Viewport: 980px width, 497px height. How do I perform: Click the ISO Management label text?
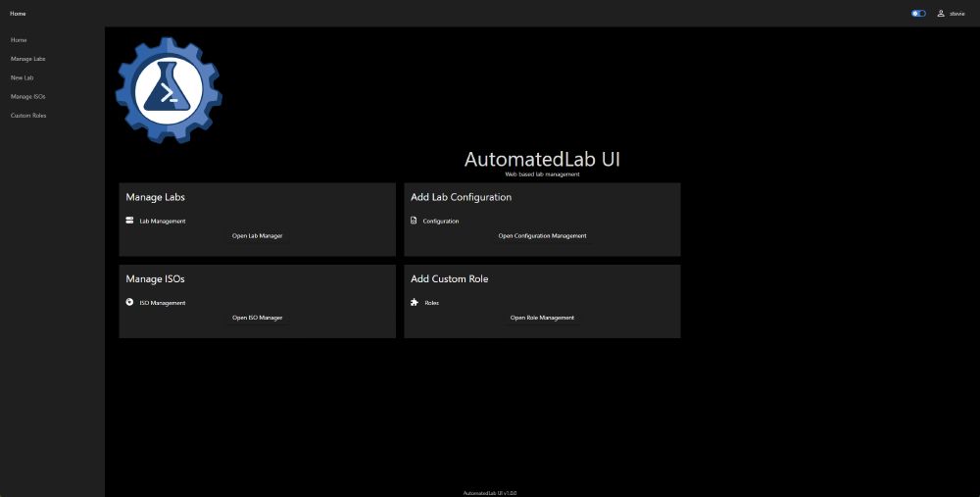(163, 303)
